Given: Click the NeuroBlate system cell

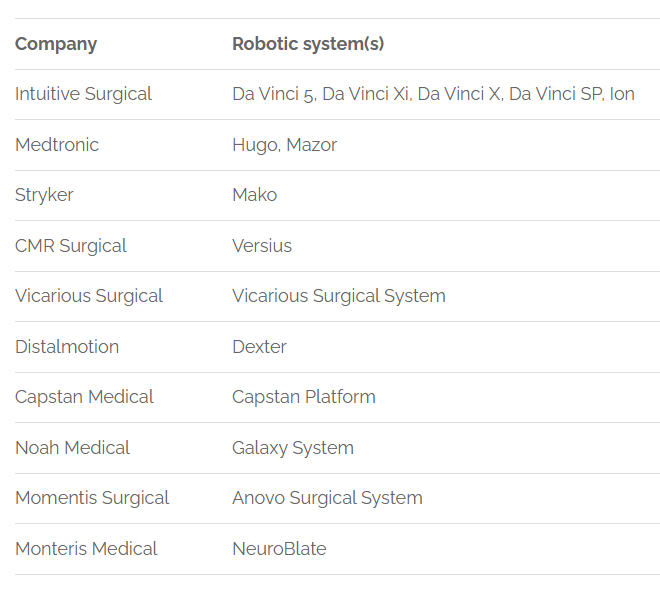Looking at the screenshot, I should point(279,549).
